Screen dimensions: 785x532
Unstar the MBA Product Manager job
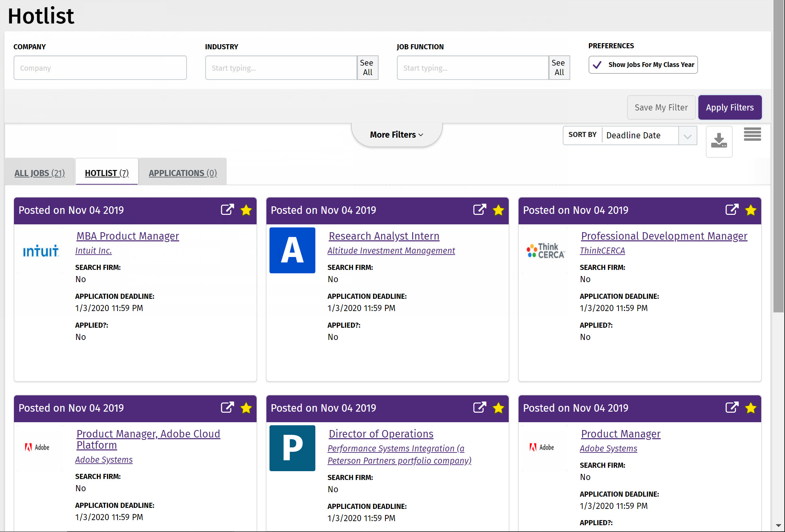tap(246, 210)
